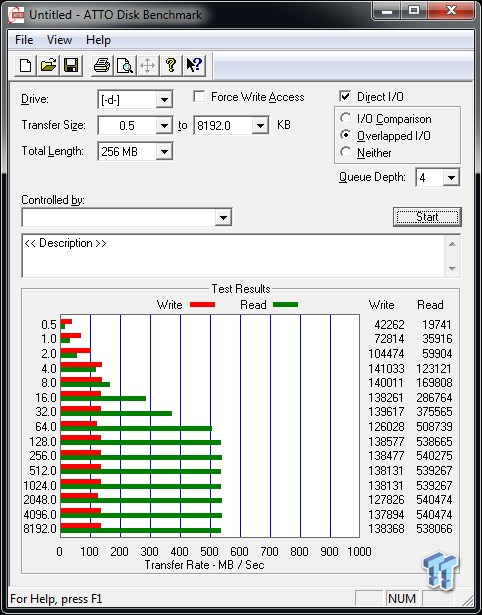Image resolution: width=482 pixels, height=615 pixels.
Task: Click the yellow question mark About icon
Action: click(x=171, y=65)
